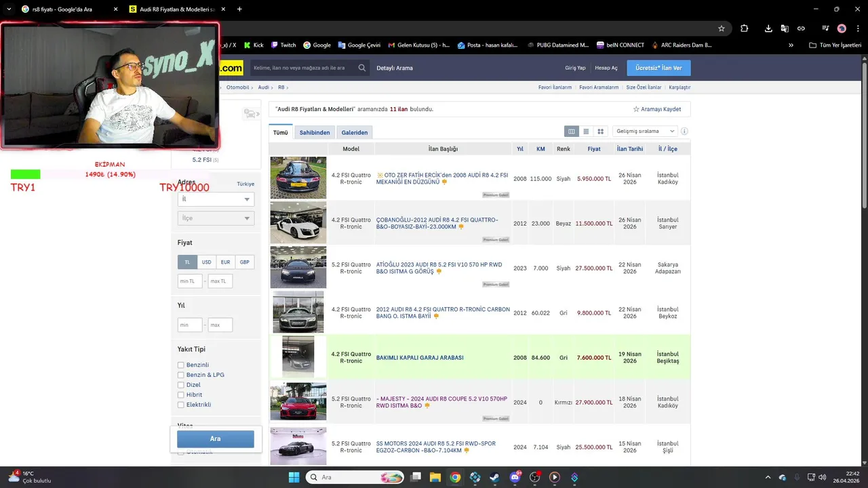Select Tümü listings tab
This screenshot has height=488, width=868.
coord(280,133)
